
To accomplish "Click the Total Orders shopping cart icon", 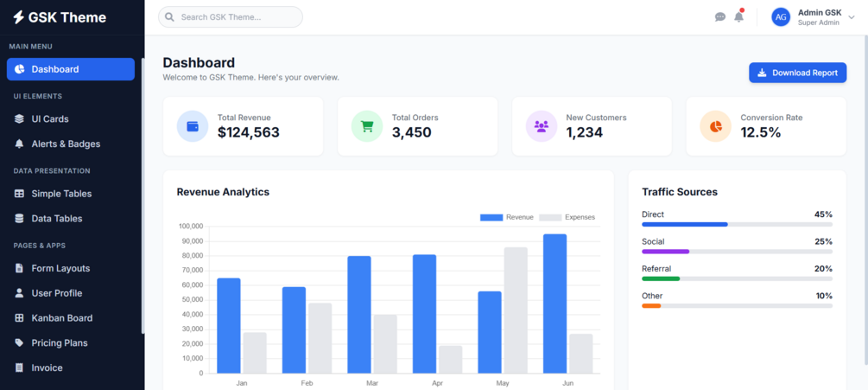I will coord(367,126).
